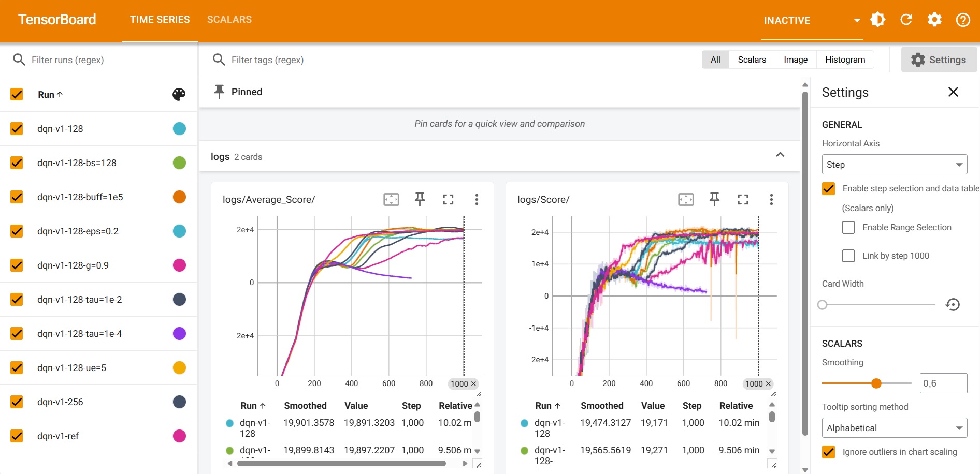Toggle all runs with header Run checkbox
Viewport: 980px width, 474px height.
[x=17, y=94]
